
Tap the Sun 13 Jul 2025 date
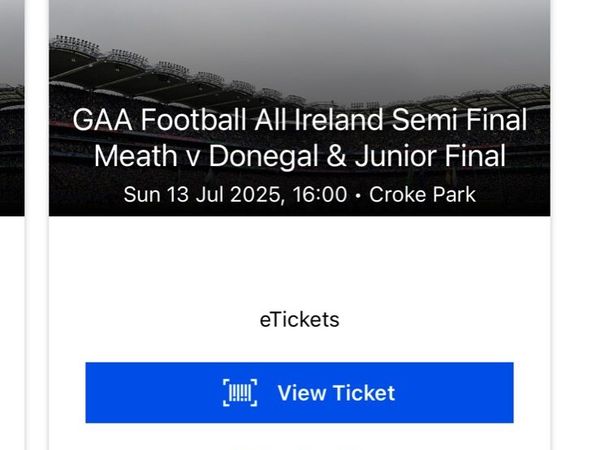203,194
